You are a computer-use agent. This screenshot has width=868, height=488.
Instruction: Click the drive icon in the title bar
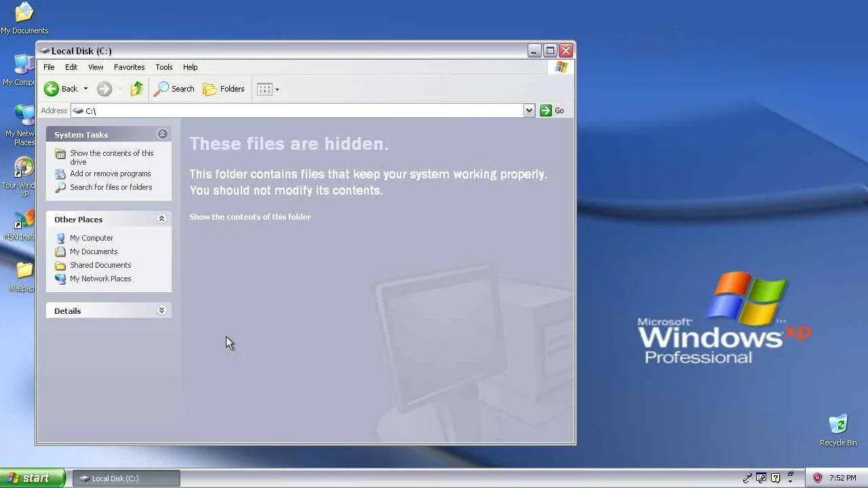[x=44, y=50]
